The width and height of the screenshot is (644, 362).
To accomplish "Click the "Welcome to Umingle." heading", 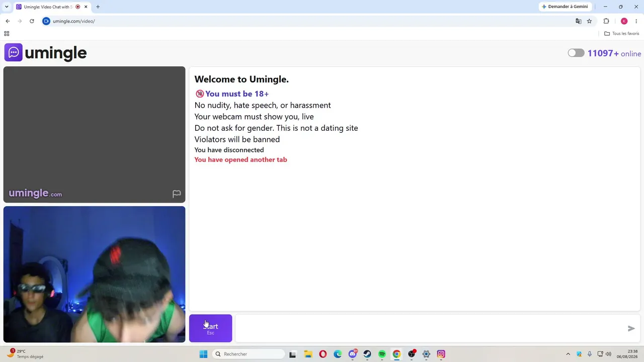I will pyautogui.click(x=242, y=79).
